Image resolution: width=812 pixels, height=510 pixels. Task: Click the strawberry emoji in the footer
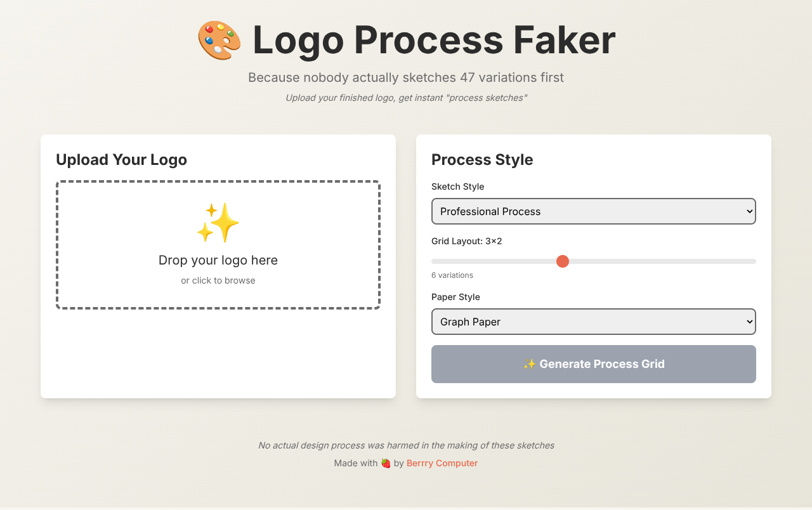pyautogui.click(x=386, y=463)
